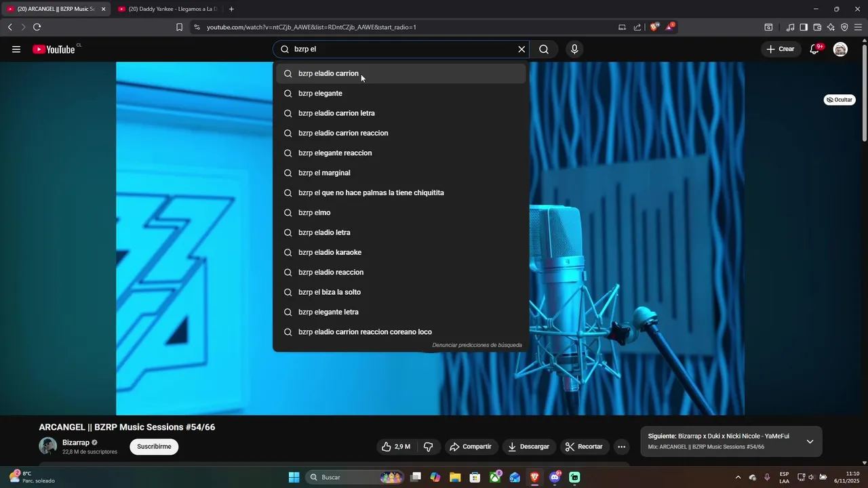
Task: Download the video via Descargar
Action: point(529,447)
